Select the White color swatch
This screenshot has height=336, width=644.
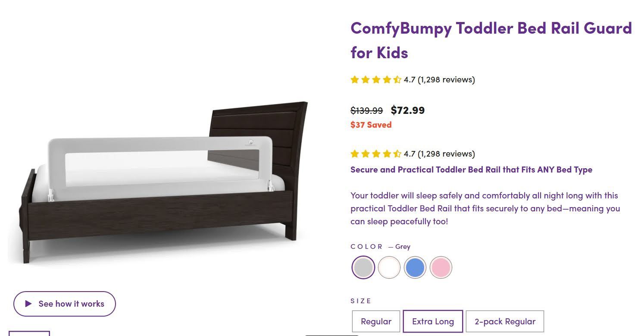389,267
